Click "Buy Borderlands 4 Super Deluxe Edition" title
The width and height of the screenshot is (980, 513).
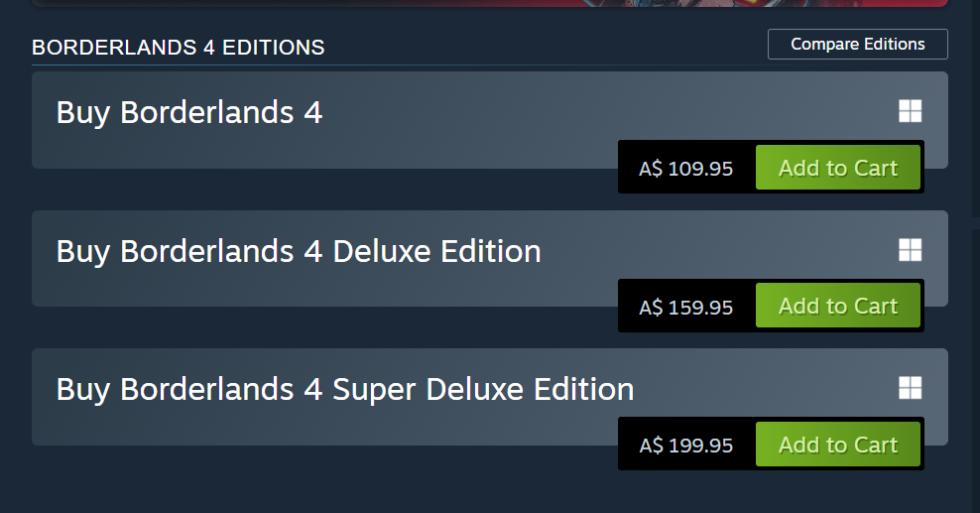click(x=345, y=389)
